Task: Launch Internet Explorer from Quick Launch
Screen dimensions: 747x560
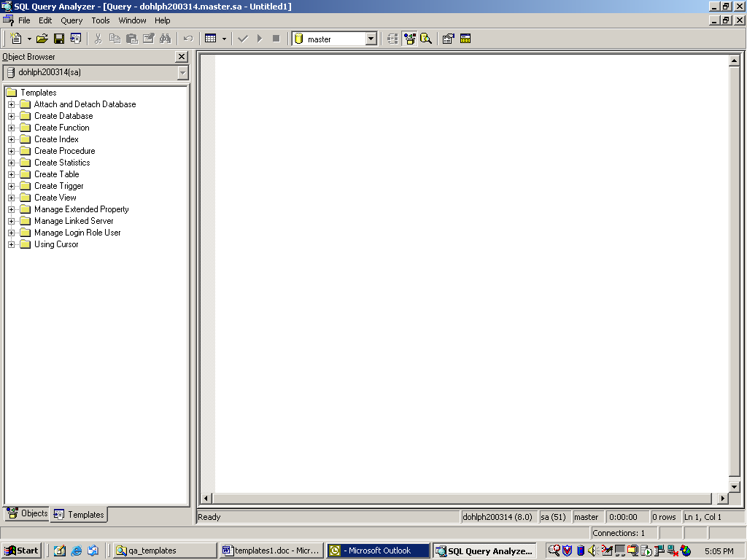Action: (76, 551)
